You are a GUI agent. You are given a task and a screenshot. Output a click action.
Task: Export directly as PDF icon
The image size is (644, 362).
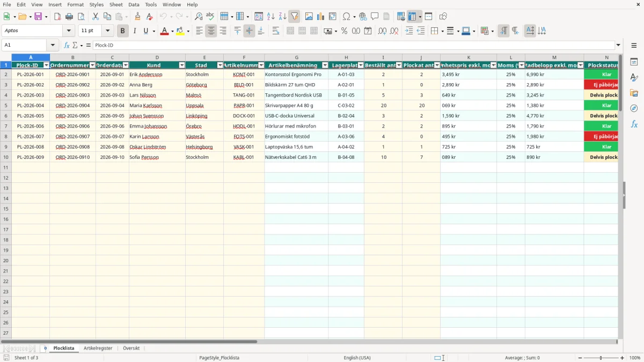coord(57,17)
